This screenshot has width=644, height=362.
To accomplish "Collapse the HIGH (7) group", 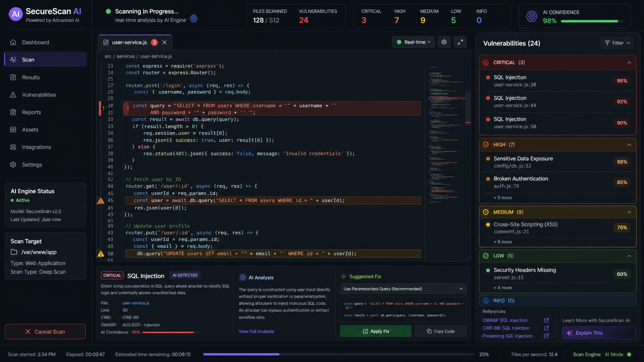I will click(x=629, y=145).
